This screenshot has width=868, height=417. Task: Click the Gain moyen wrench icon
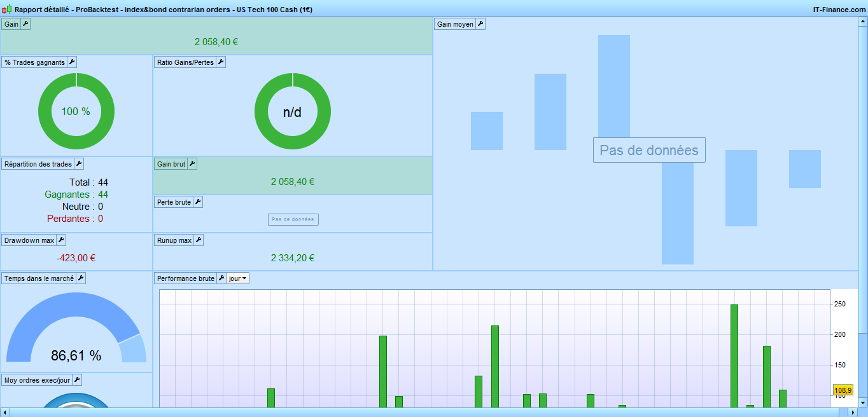pos(480,24)
